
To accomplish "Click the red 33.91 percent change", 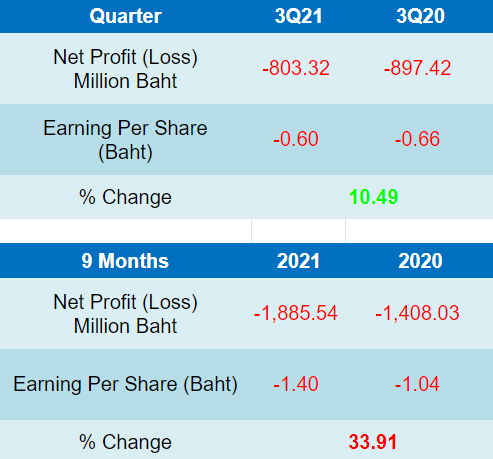I will pos(373,442).
